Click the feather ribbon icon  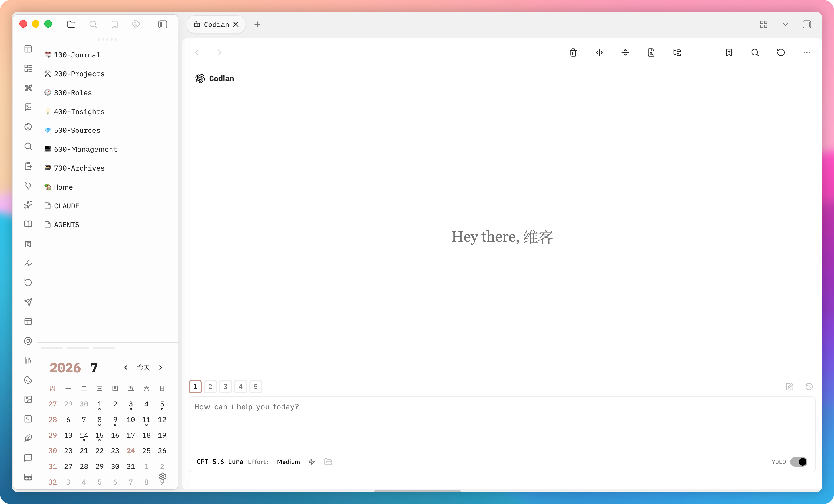(x=28, y=438)
